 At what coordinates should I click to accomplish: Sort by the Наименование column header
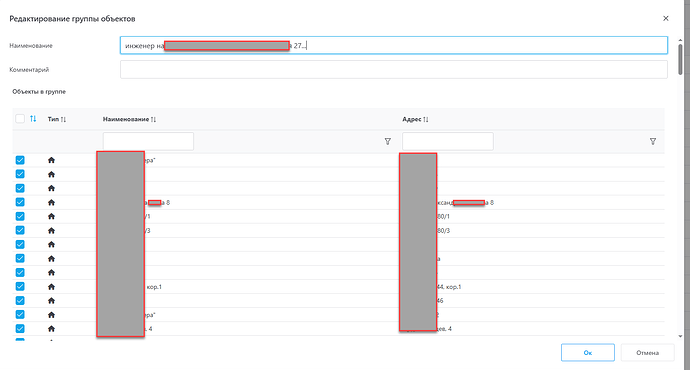(x=129, y=119)
